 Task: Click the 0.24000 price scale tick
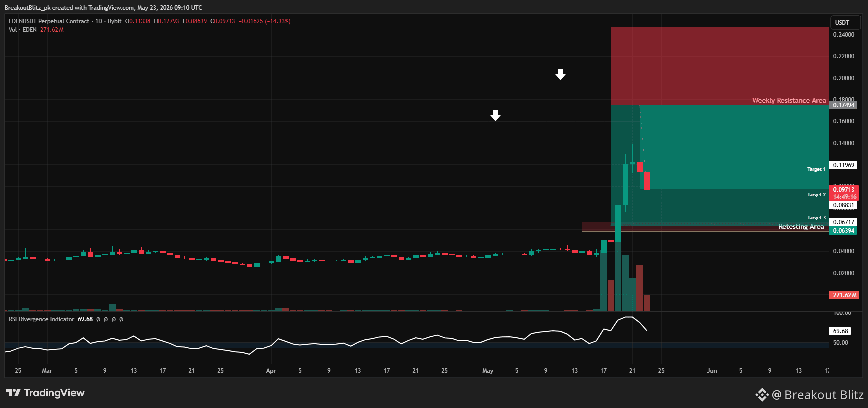pyautogui.click(x=844, y=35)
